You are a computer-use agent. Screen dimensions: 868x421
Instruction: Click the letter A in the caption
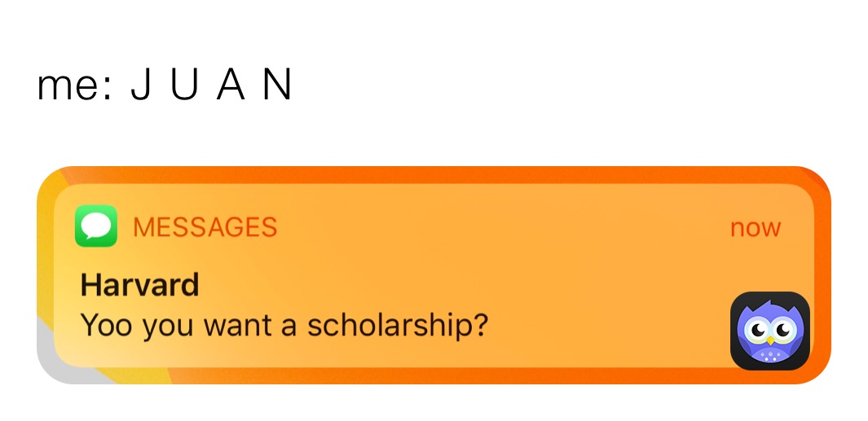click(231, 86)
